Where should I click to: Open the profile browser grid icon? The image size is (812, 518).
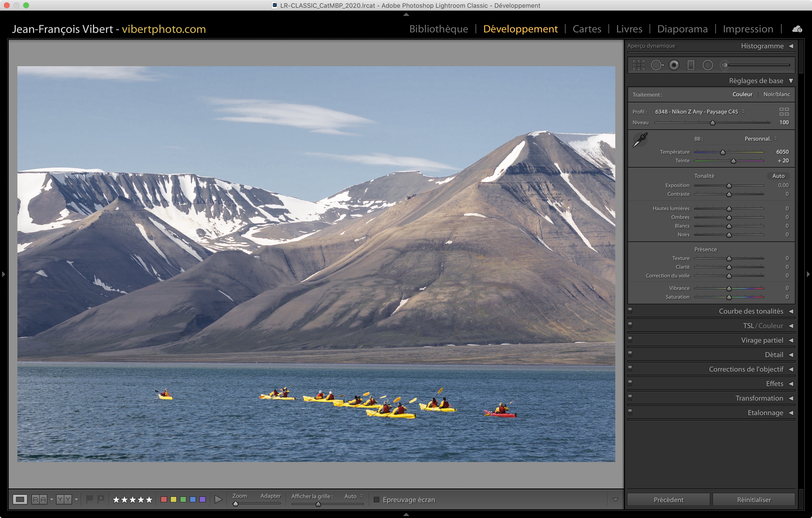(784, 112)
